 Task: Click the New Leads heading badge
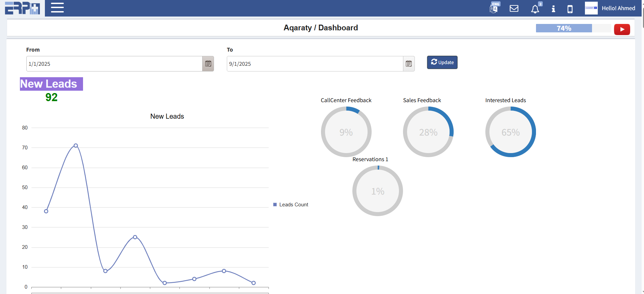(x=51, y=84)
